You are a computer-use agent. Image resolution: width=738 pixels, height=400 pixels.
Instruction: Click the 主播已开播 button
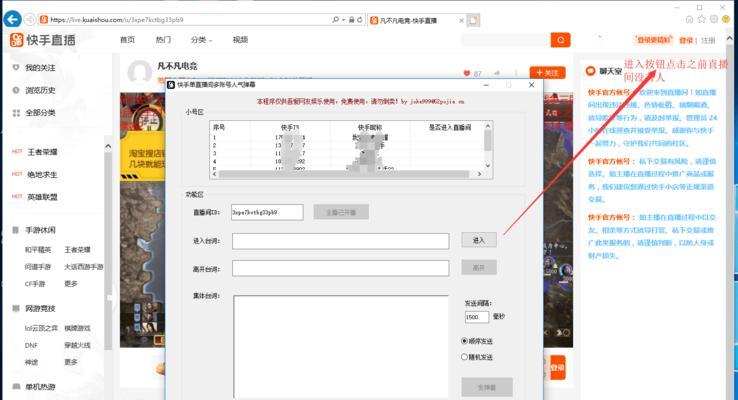coord(341,212)
